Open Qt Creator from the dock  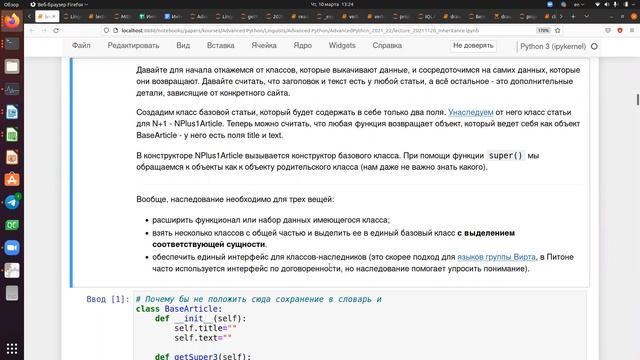point(12,225)
